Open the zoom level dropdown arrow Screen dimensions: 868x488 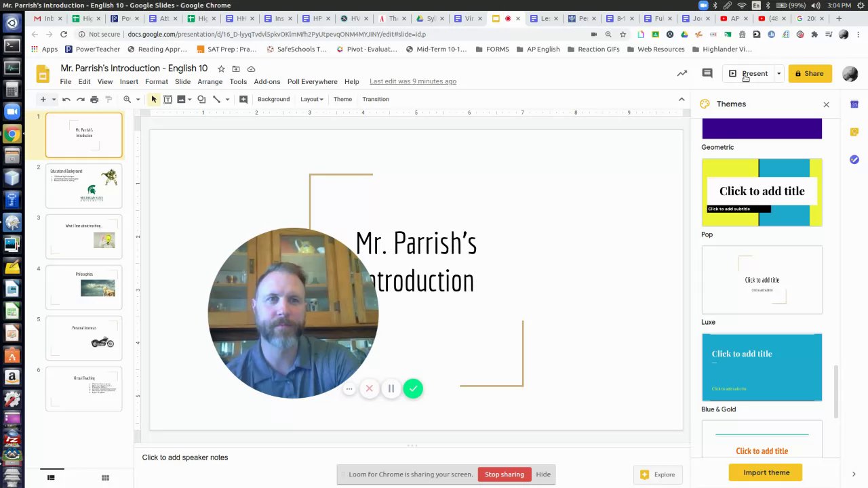point(138,100)
